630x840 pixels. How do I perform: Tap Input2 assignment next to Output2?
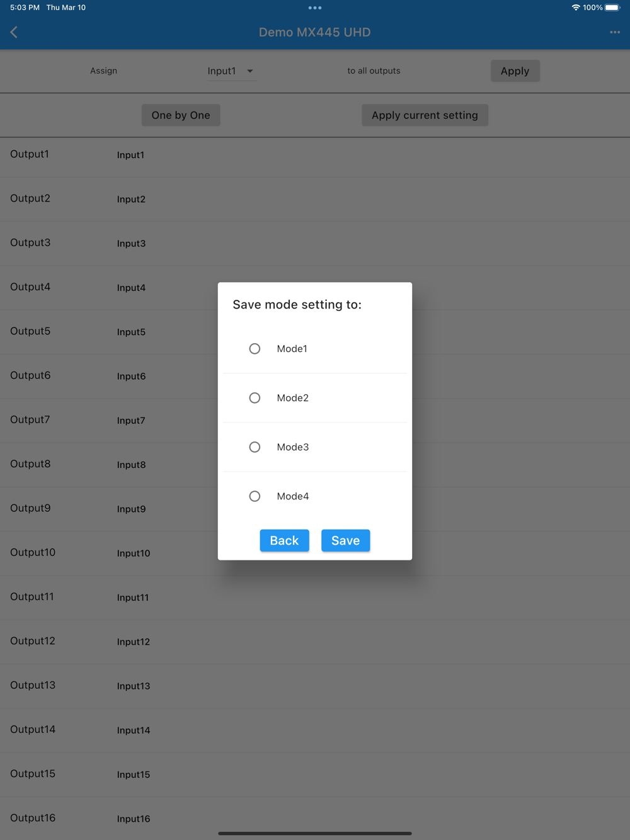(131, 199)
